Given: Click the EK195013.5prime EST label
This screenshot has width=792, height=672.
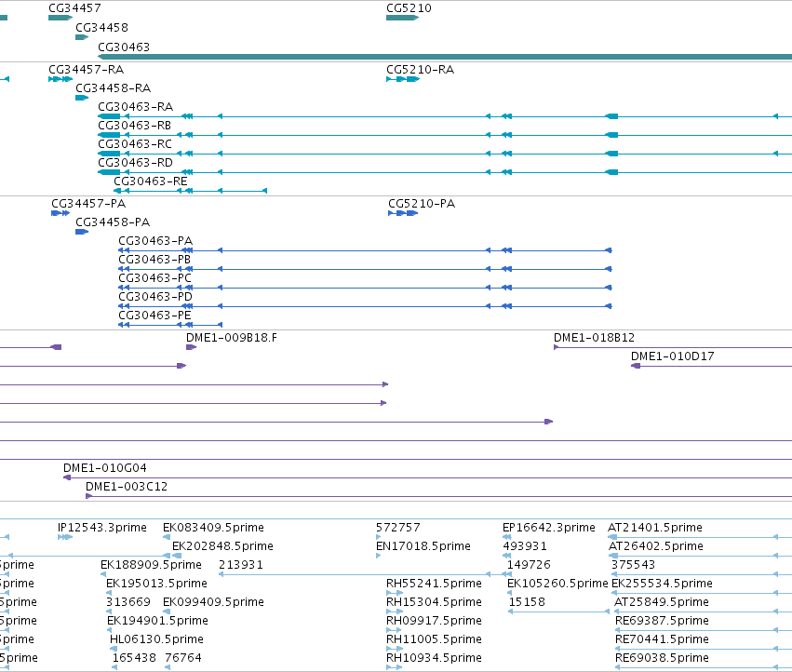Looking at the screenshot, I should pyautogui.click(x=156, y=584).
